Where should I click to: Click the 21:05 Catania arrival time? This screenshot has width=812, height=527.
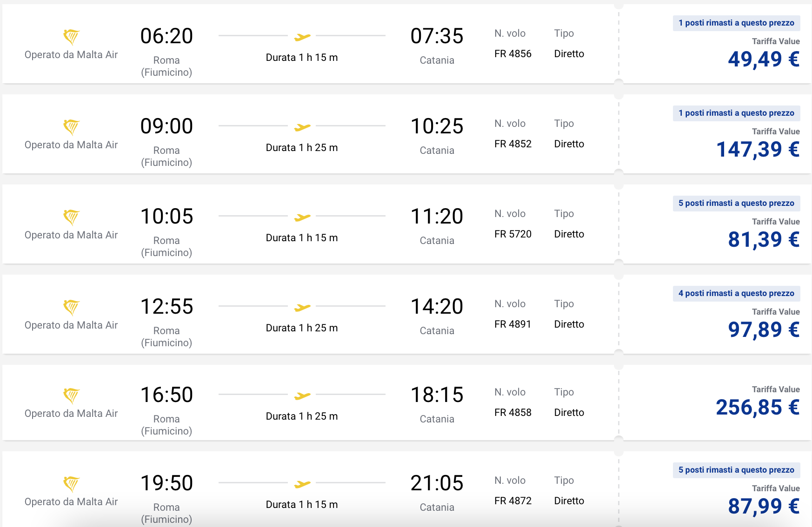[437, 483]
